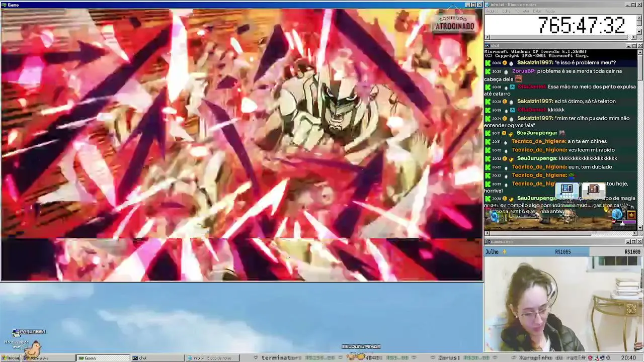The height and width of the screenshot is (362, 644).
Task: Click the brown window thumbnail in chat
Action: [594, 190]
